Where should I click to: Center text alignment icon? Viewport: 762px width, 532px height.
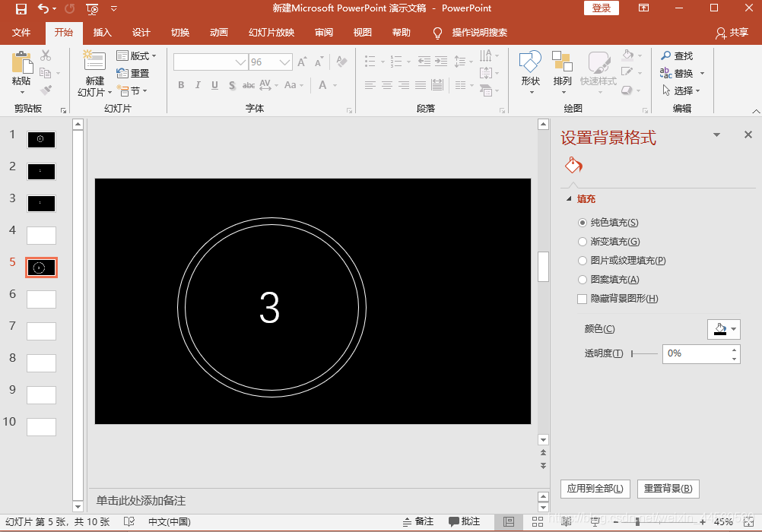387,86
